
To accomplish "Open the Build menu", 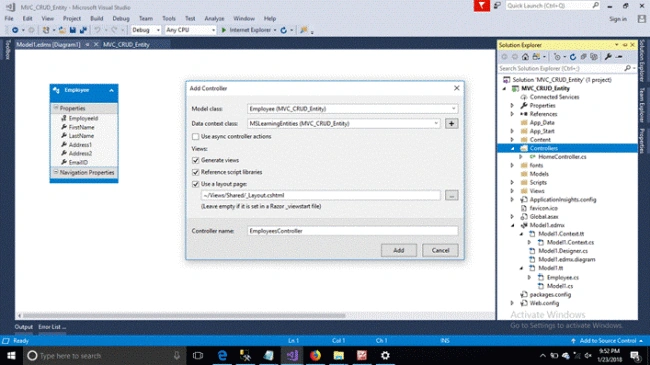I will point(97,19).
